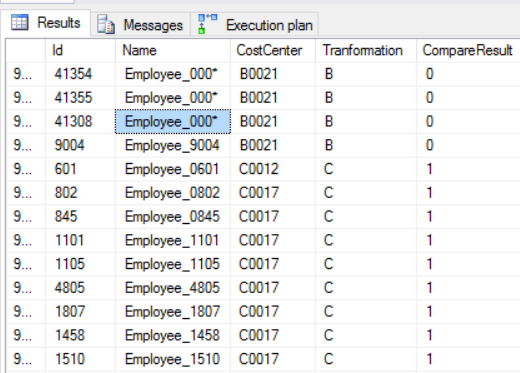Screen dimensions: 520x373
Task: Select the Id cell 4805
Action: pyautogui.click(x=80, y=288)
